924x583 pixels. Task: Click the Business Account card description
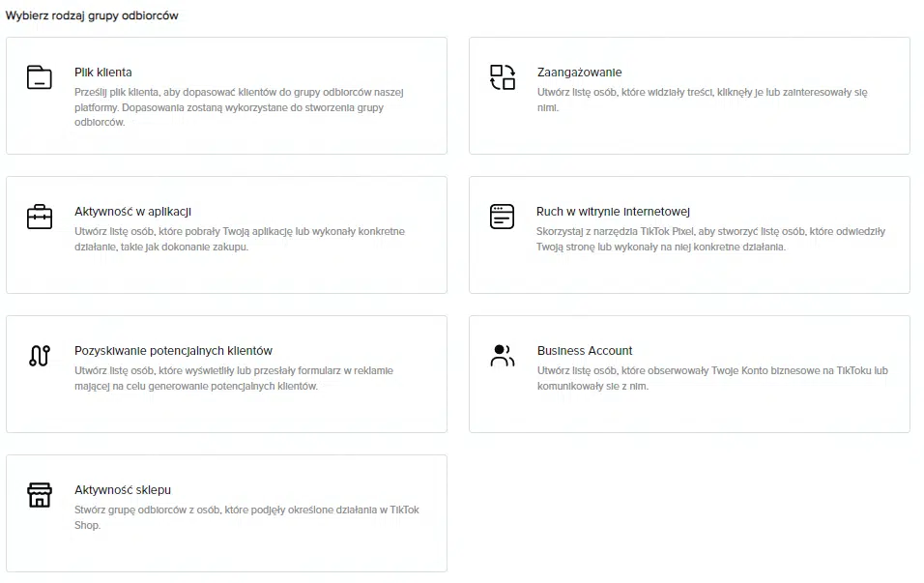(x=711, y=378)
